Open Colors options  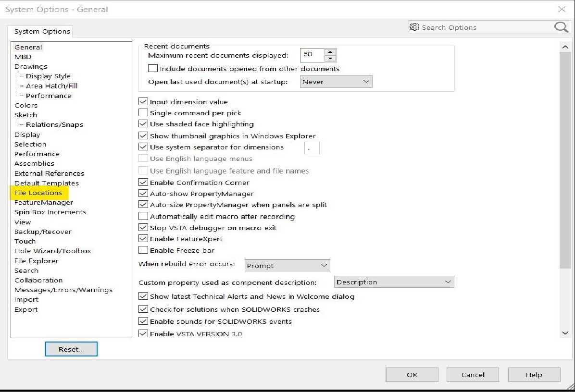pyautogui.click(x=25, y=105)
